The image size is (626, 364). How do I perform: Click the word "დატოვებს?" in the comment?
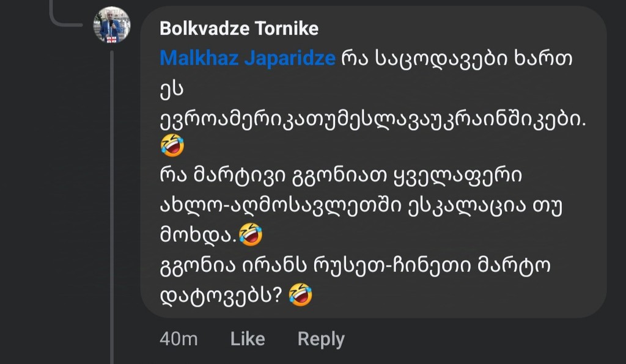tap(220, 295)
